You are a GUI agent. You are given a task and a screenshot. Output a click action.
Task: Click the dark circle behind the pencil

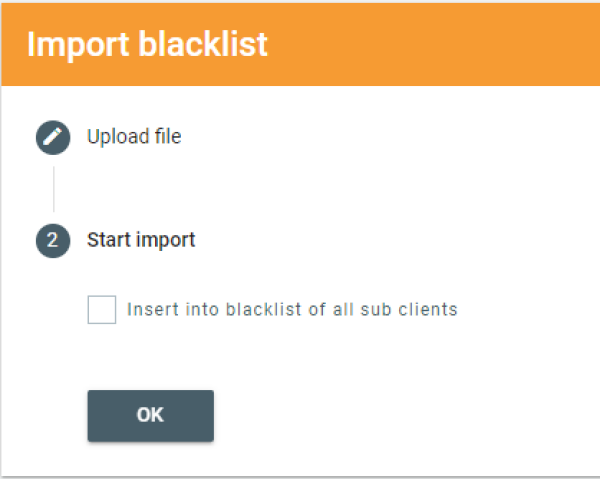tap(53, 137)
